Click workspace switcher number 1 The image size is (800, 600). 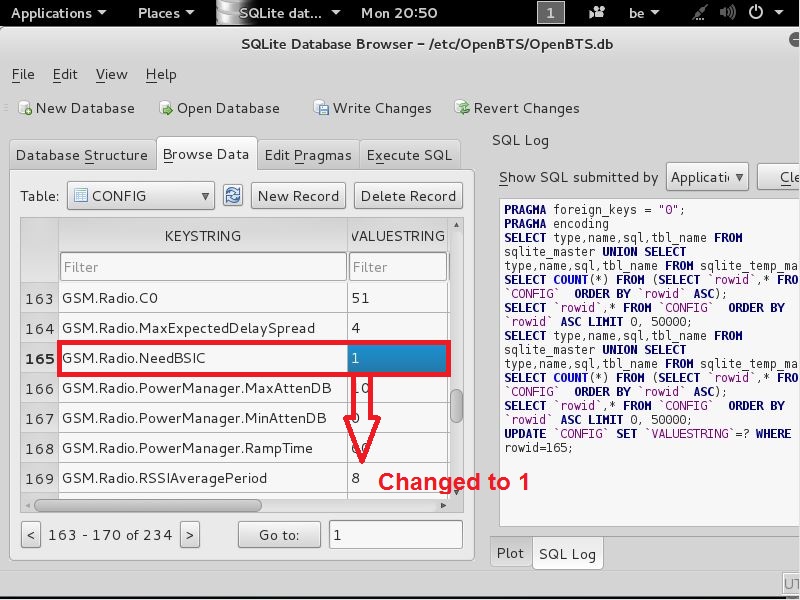[x=551, y=13]
